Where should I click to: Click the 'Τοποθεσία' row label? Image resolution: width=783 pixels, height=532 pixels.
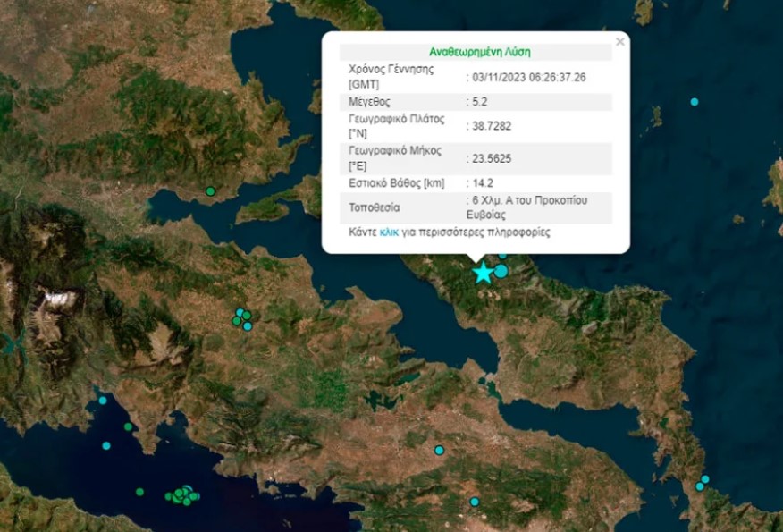374,207
